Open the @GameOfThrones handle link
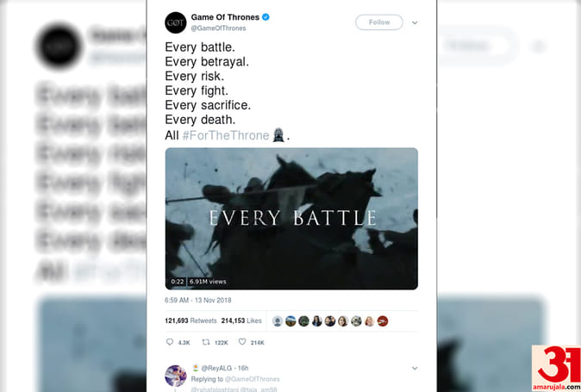This screenshot has height=392, width=581. [x=218, y=28]
